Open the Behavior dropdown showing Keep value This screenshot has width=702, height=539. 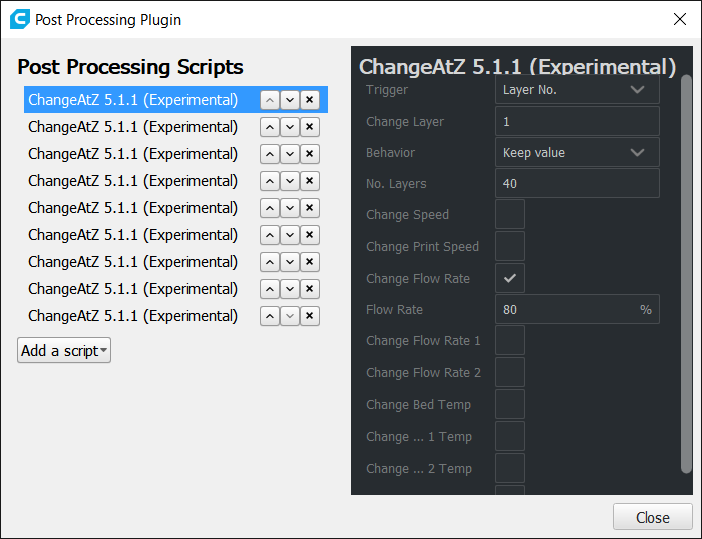tap(577, 152)
